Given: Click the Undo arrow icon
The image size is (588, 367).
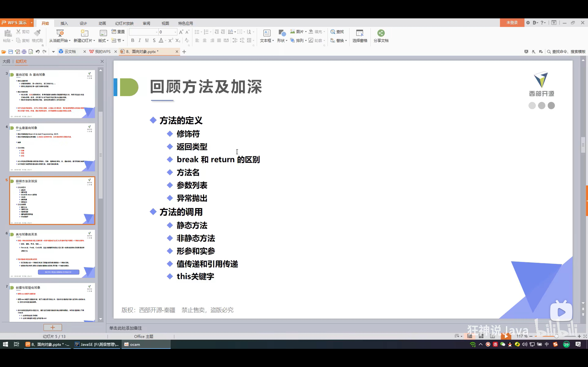Looking at the screenshot, I should 37,52.
